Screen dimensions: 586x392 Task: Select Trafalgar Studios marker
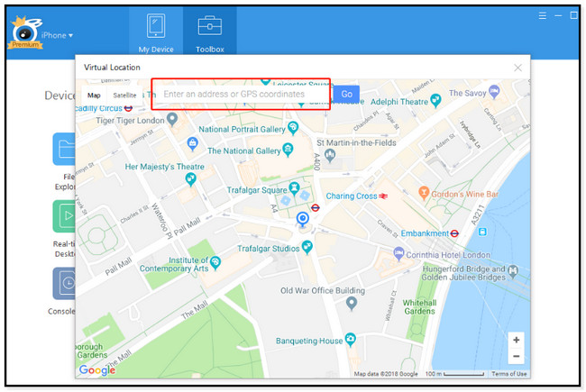(x=307, y=247)
